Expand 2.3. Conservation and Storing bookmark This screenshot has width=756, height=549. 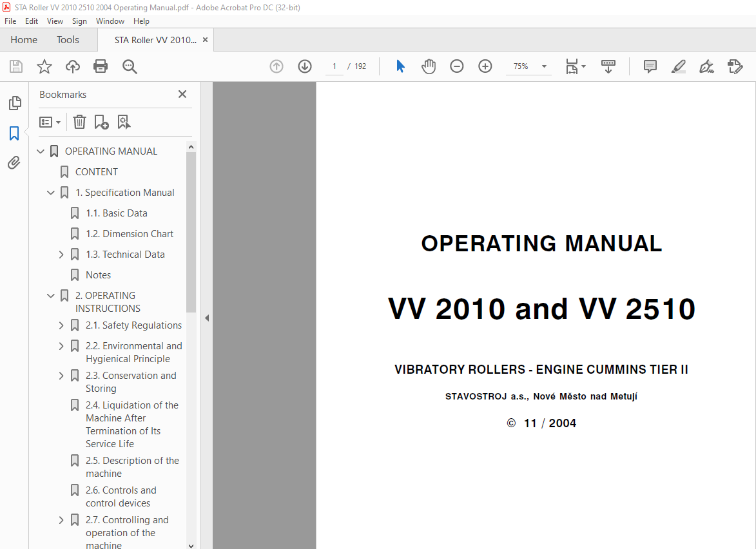click(61, 376)
